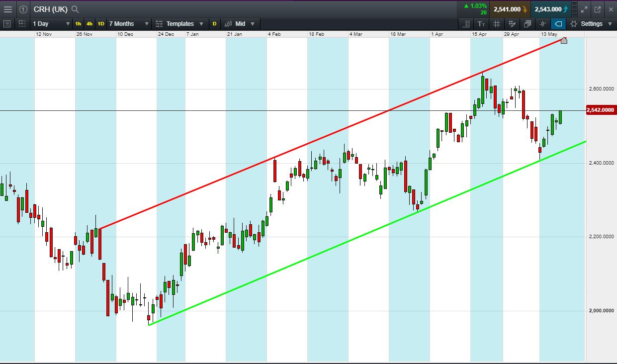Grab the grey handle at red trendline end
The image size is (617, 364).
coord(564,40)
